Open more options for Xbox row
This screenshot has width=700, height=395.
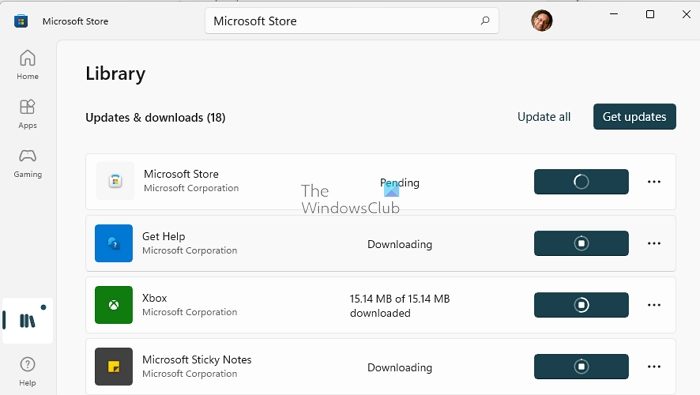pos(654,305)
